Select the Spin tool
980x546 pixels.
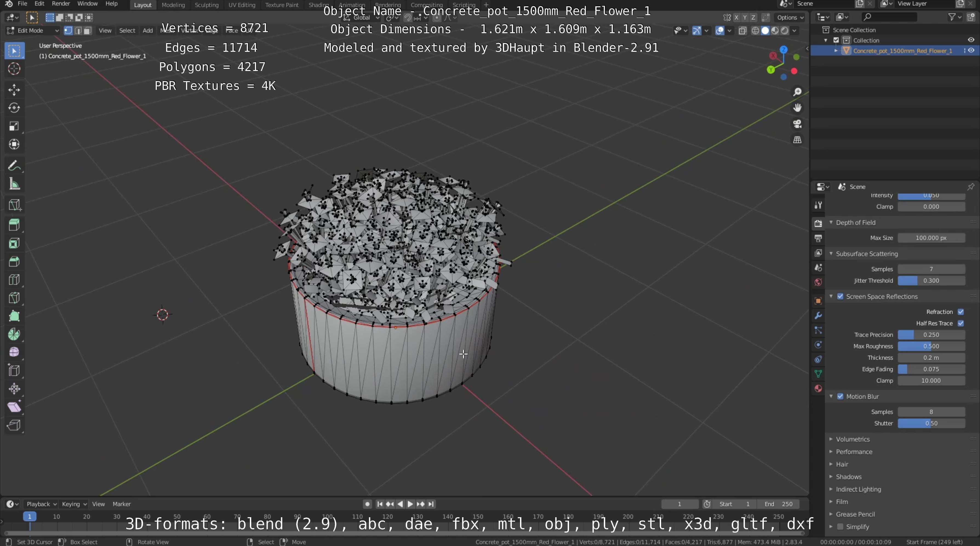pyautogui.click(x=14, y=335)
